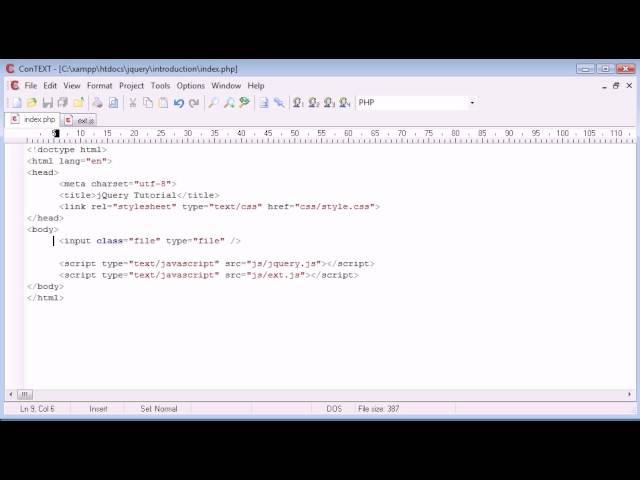
Task: Switch to the index.php tab
Action: coord(33,120)
